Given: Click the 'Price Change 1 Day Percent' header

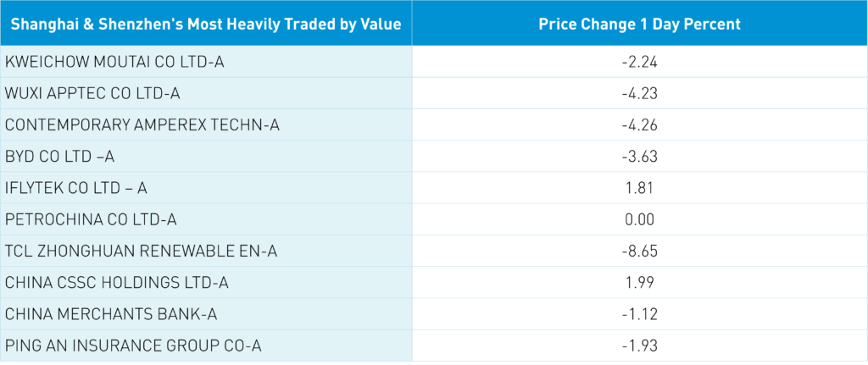Looking at the screenshot, I should point(639,24).
